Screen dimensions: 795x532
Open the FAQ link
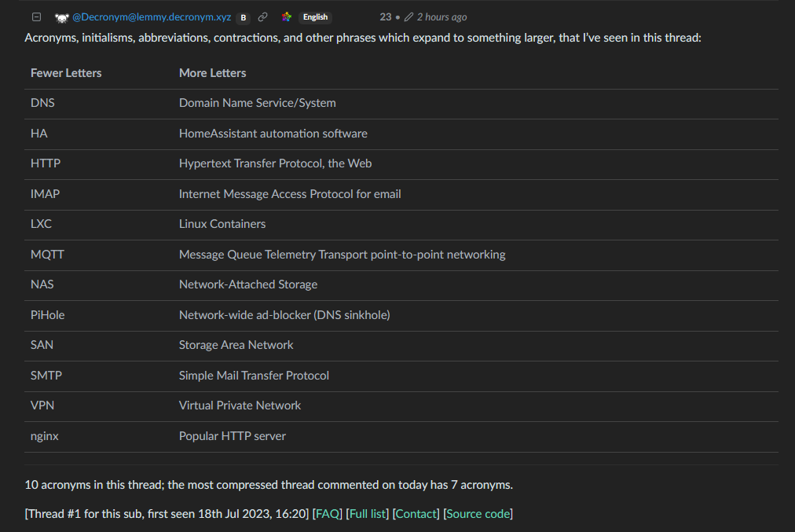point(328,514)
